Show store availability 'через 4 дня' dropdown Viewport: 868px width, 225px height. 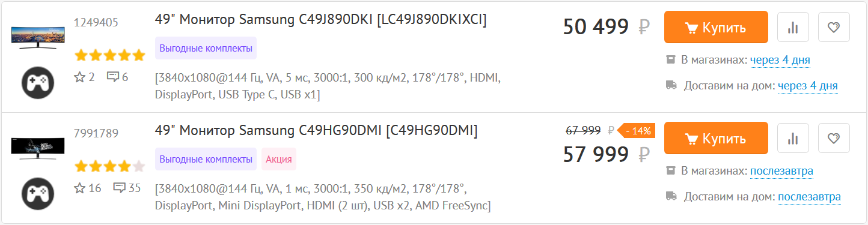[780, 60]
